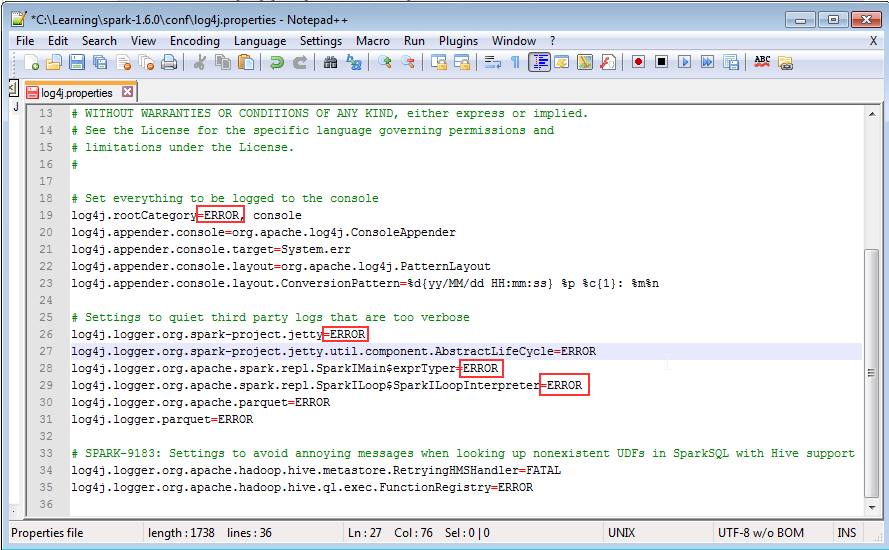
Task: Click the editor scrollbar down arrow
Action: coord(872,507)
